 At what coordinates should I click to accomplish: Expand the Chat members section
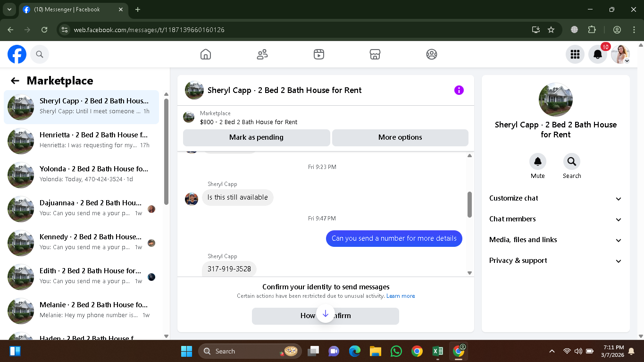click(x=555, y=219)
